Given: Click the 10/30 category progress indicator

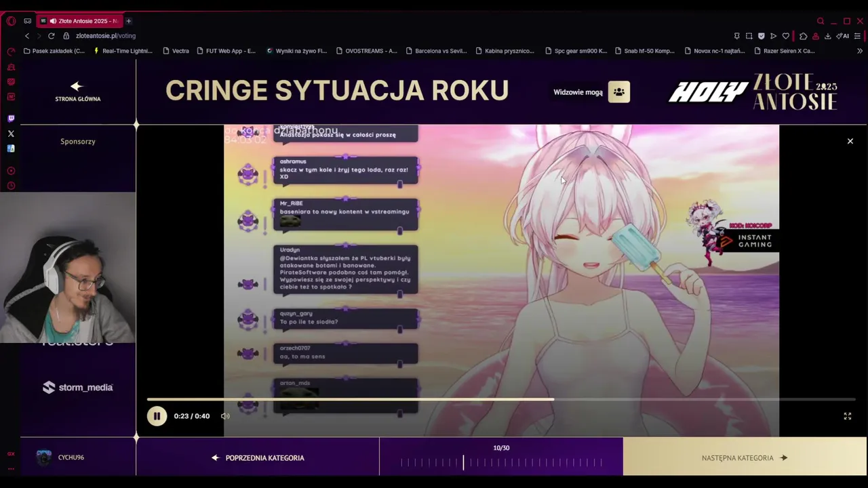Looking at the screenshot, I should (501, 457).
